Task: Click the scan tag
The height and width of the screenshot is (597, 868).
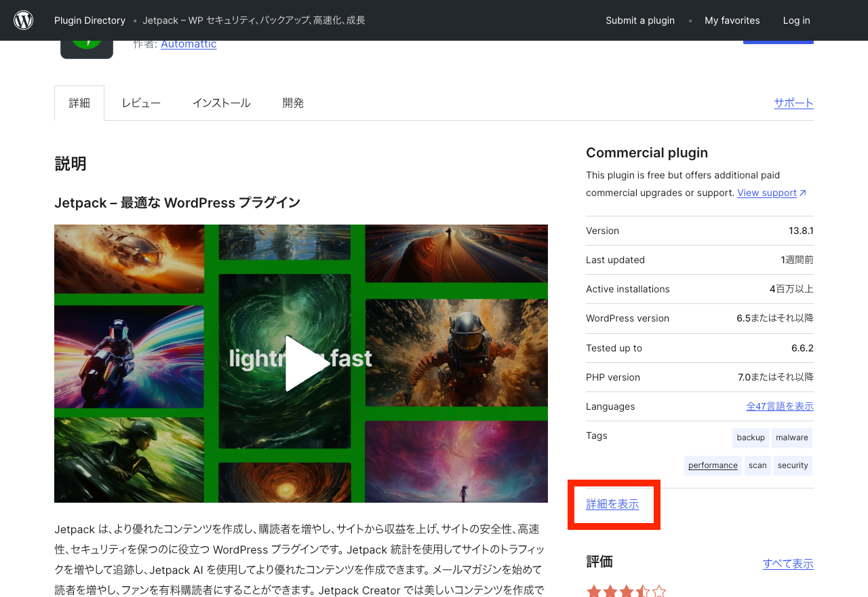Action: tap(757, 465)
